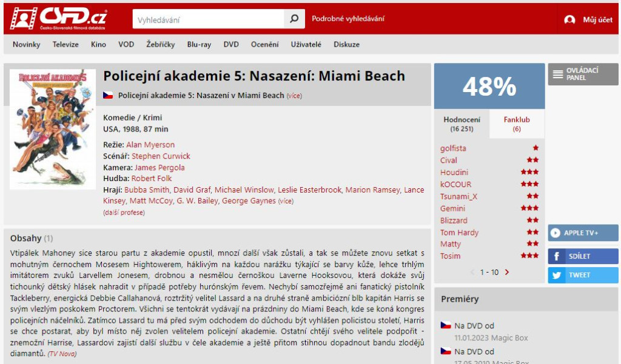The height and width of the screenshot is (364, 621).
Task: Open user Tsunami_X's profile
Action: (458, 197)
